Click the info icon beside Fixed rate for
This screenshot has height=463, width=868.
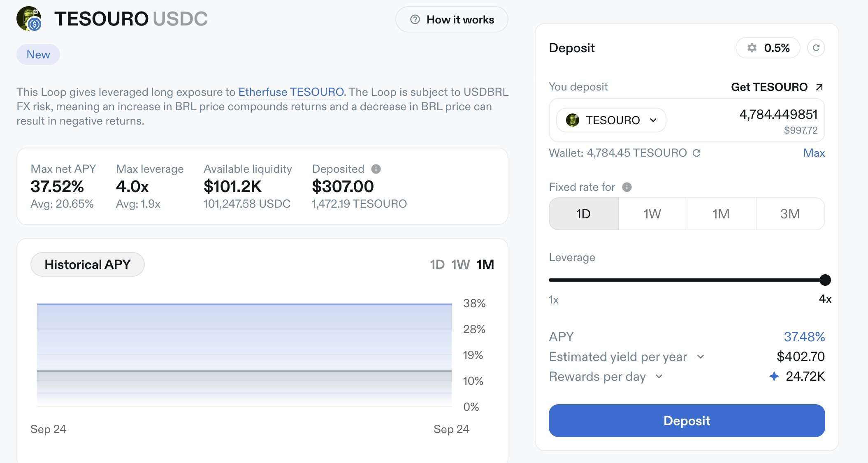[627, 187]
